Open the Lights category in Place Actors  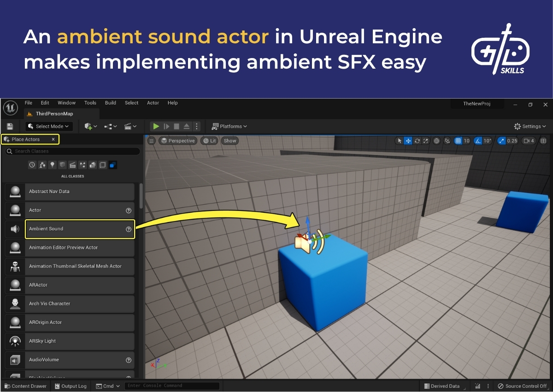(52, 164)
